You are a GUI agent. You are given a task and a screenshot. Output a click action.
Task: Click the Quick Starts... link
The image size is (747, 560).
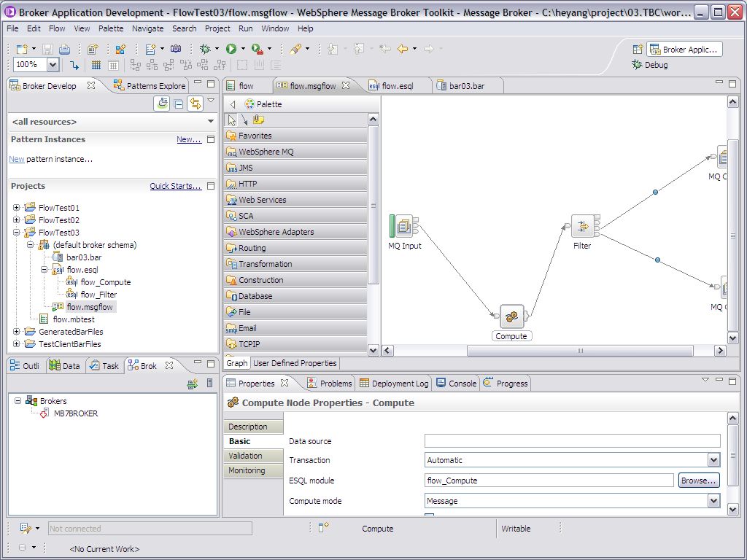click(x=175, y=186)
